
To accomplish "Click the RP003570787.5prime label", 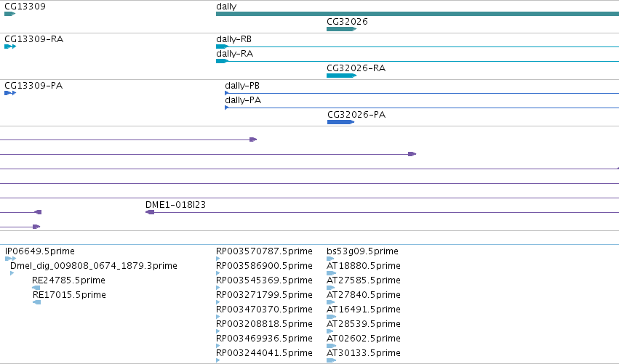I will pyautogui.click(x=264, y=251).
